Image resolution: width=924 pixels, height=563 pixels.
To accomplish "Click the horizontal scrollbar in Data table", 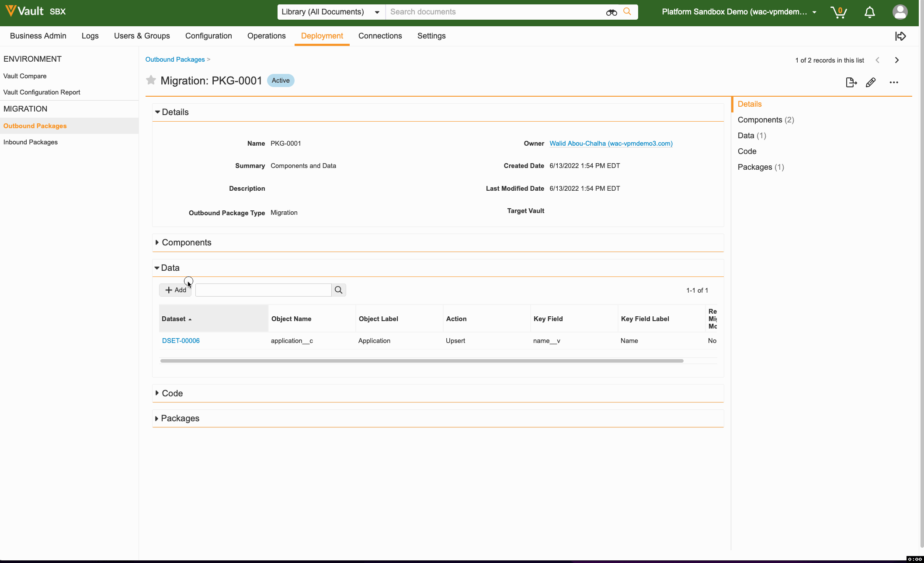I will 421,361.
